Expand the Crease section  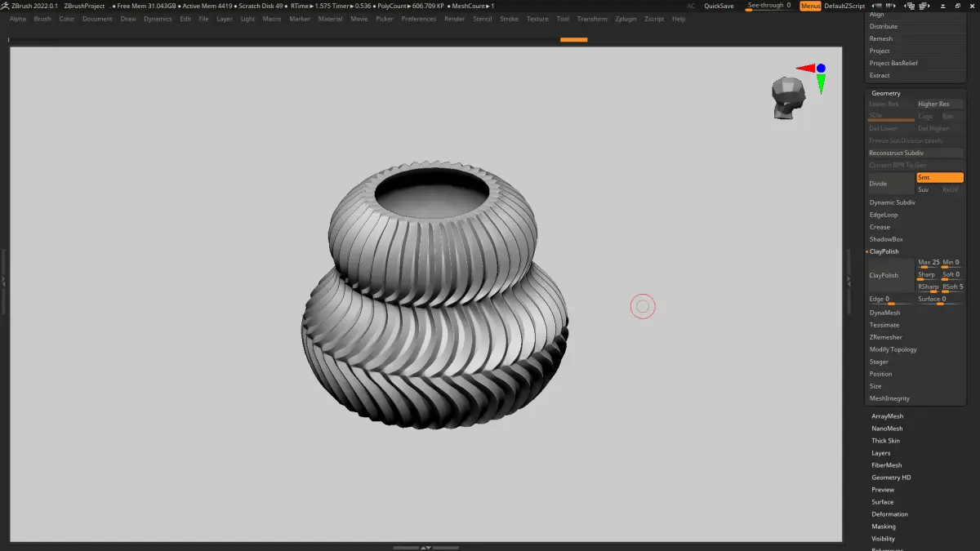click(880, 227)
